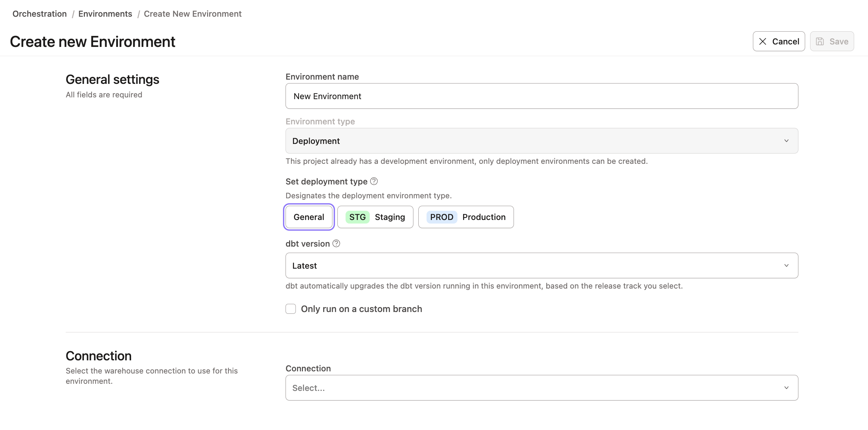Click the Create New Environment breadcrumb
This screenshot has height=430, width=868.
coord(192,13)
